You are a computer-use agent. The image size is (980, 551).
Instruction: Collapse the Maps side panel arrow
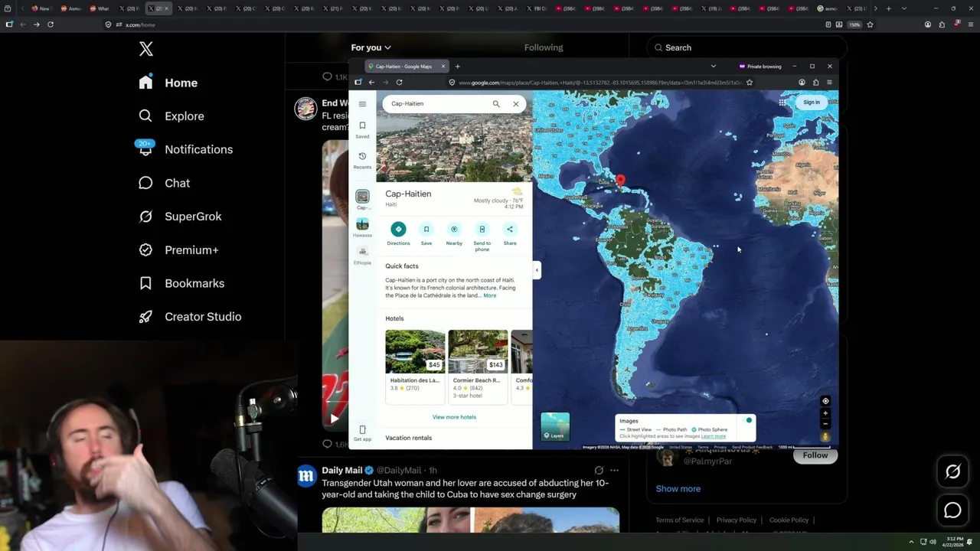537,270
